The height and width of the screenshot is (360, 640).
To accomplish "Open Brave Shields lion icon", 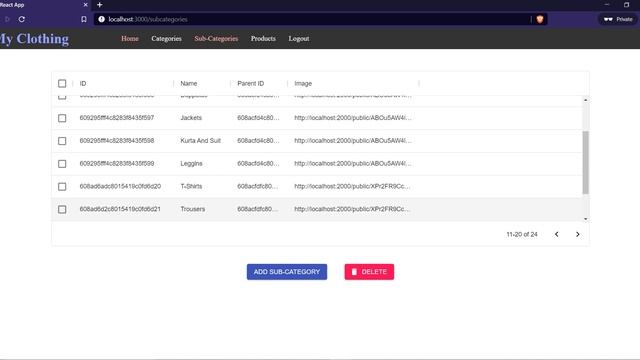I will [x=540, y=19].
